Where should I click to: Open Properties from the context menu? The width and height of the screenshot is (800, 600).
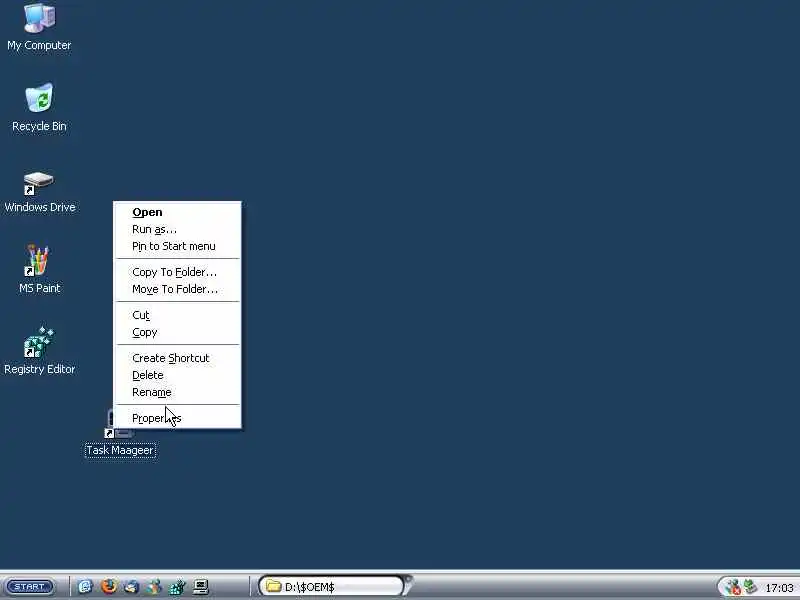pos(177,418)
